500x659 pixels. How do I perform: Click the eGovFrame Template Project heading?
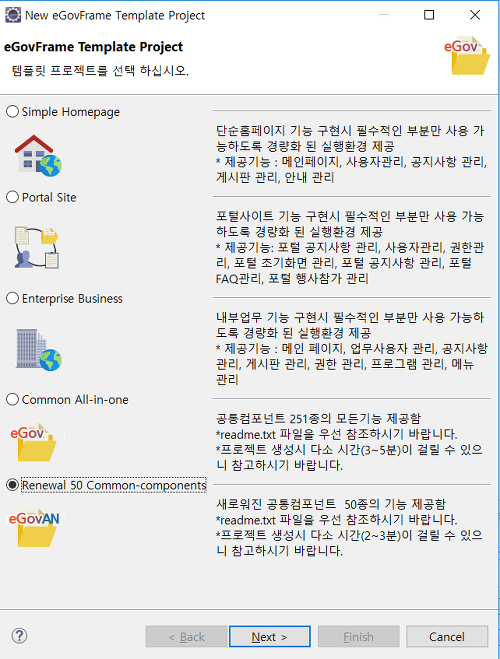[x=93, y=47]
